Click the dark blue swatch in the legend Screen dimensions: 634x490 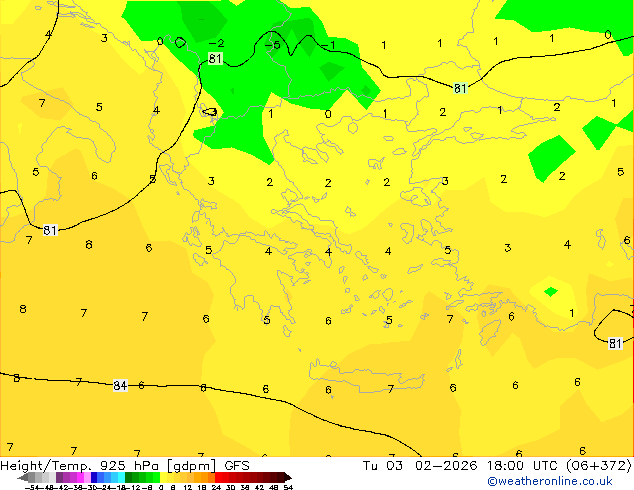94,478
